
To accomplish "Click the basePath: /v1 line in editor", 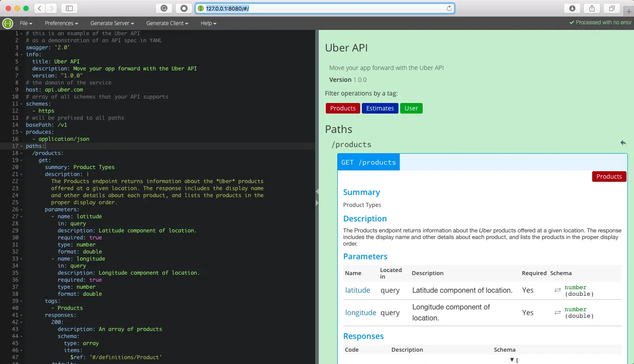I will [46, 125].
